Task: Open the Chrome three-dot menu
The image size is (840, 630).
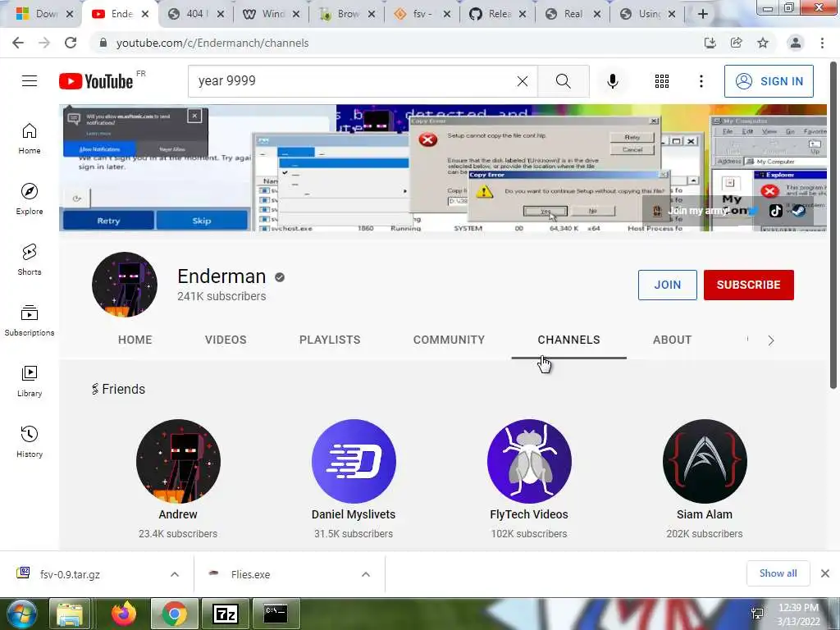Action: (822, 43)
